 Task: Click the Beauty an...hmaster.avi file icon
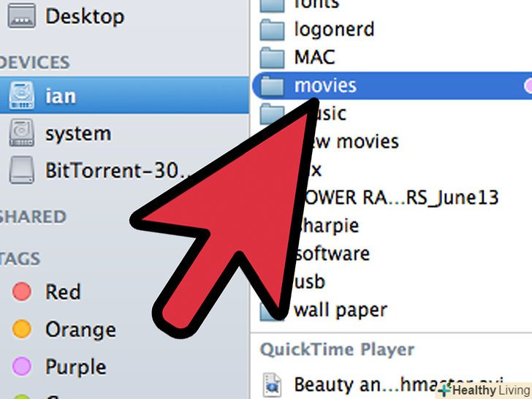(272, 384)
